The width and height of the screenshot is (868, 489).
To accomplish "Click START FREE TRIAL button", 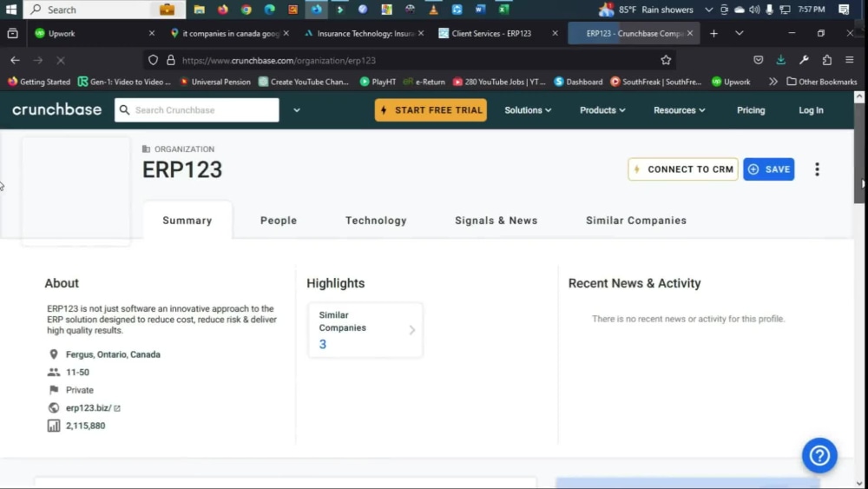I will [431, 110].
